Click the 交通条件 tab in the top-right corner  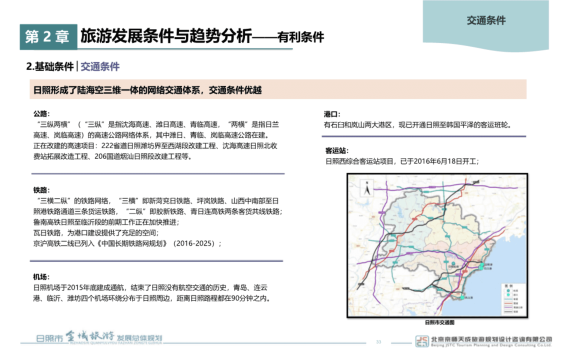(x=486, y=21)
